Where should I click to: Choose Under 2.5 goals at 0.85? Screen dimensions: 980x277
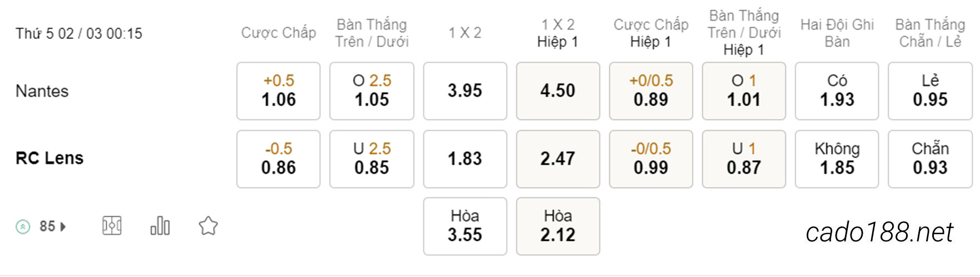(372, 159)
